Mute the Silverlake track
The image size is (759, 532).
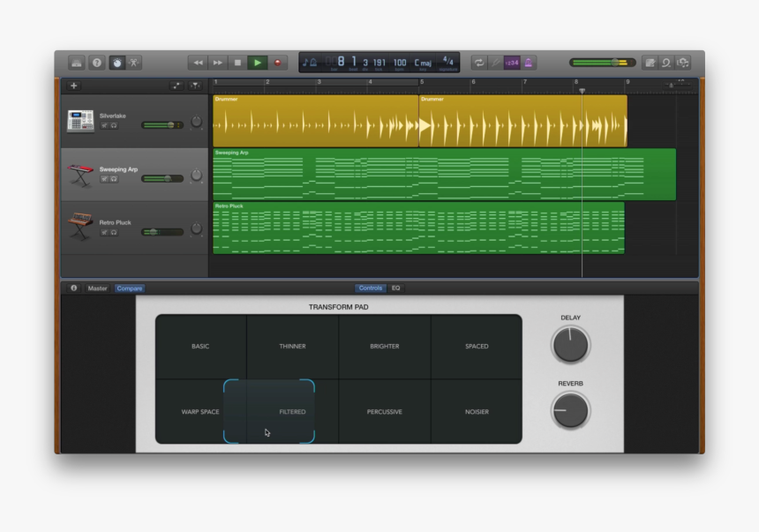click(104, 125)
